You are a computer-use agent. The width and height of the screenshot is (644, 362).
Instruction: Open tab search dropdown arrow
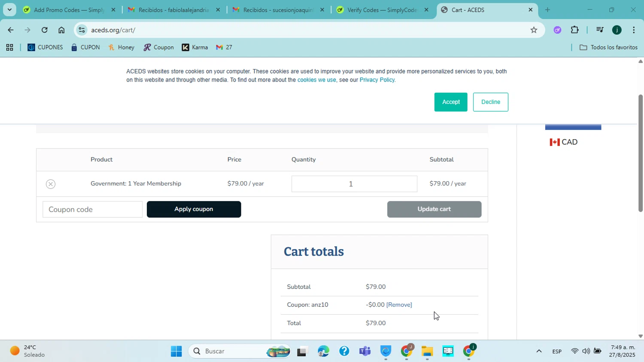(x=9, y=9)
